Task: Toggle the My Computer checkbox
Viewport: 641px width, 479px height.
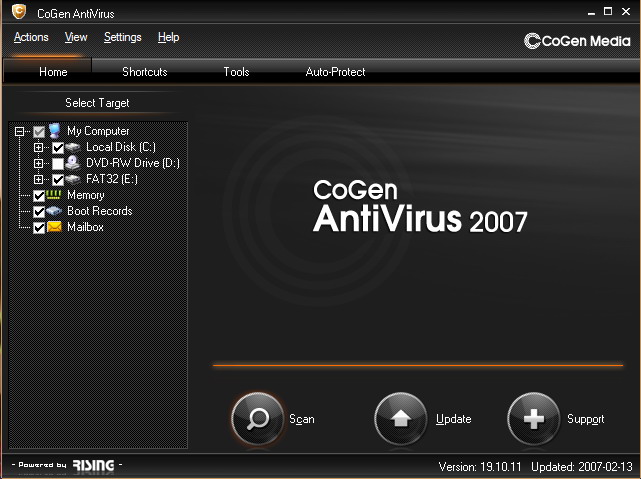Action: click(39, 132)
